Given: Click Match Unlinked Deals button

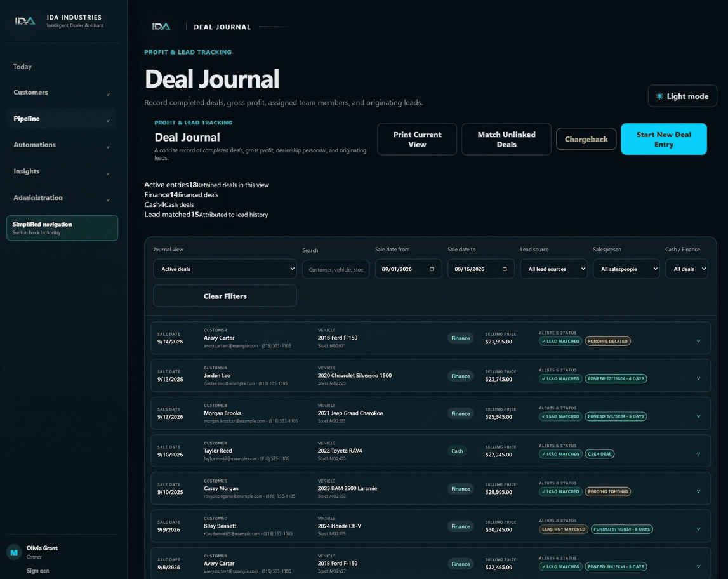Looking at the screenshot, I should [506, 139].
